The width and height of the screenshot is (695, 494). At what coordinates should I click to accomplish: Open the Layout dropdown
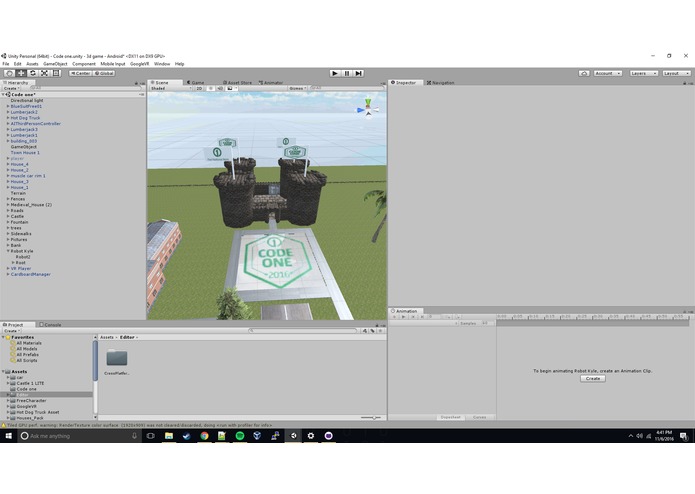click(676, 73)
